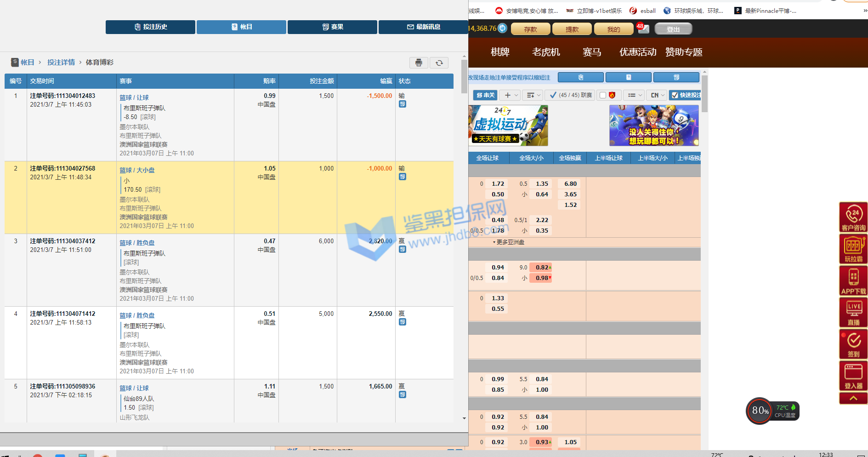Open the 直播 LIVE sidebar icon
Image resolution: width=868 pixels, height=457 pixels.
853,312
